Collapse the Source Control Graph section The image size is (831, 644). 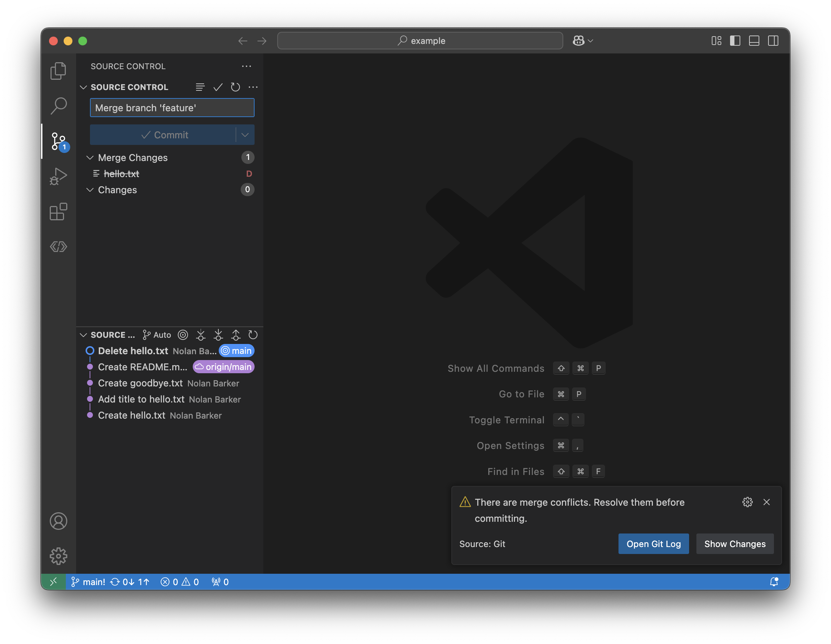pyautogui.click(x=83, y=335)
